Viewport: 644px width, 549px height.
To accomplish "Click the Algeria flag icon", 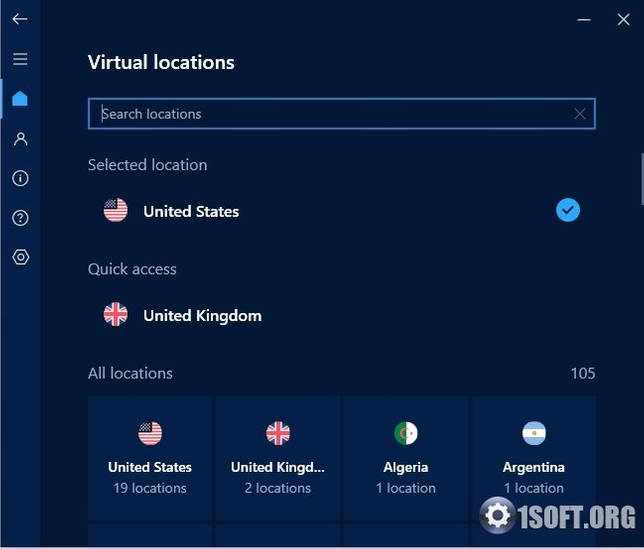I will click(406, 433).
